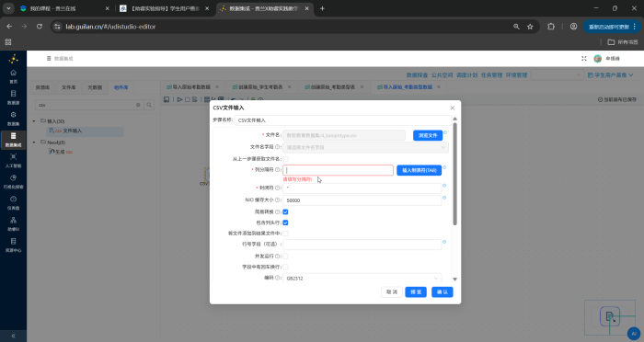Switch to 资源库 tab
The width and height of the screenshot is (644, 342).
42,87
